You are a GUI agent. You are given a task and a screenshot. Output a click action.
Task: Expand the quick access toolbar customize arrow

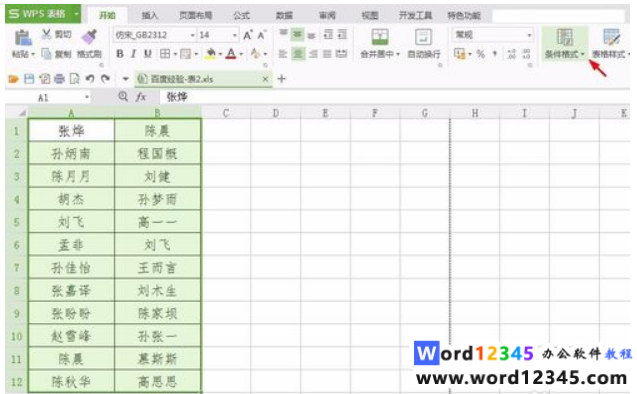coord(125,79)
